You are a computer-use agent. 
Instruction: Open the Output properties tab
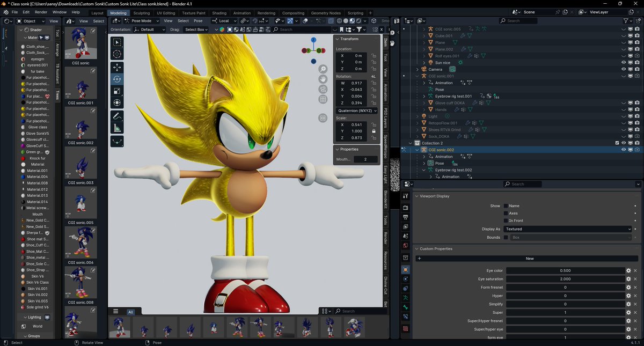406,217
